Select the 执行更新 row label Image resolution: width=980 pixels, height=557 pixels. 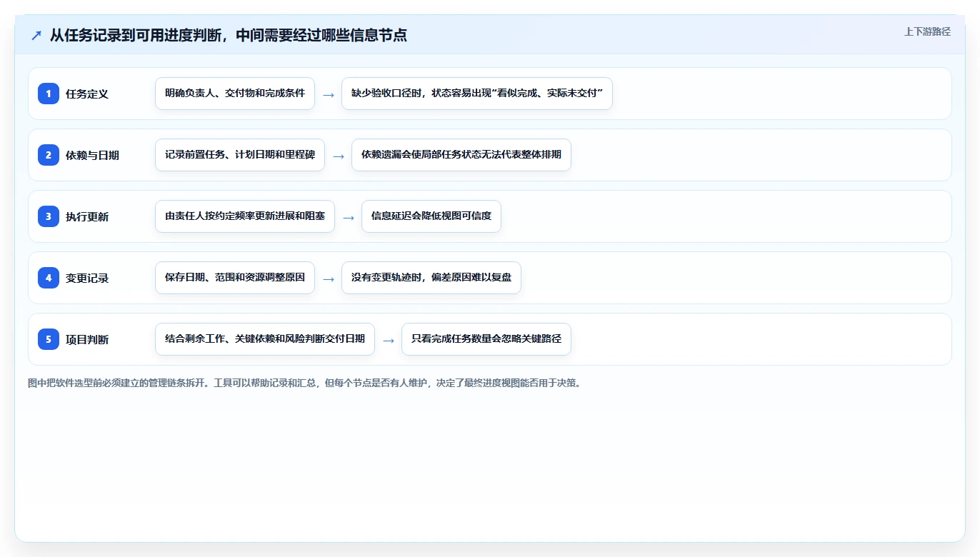(x=87, y=216)
